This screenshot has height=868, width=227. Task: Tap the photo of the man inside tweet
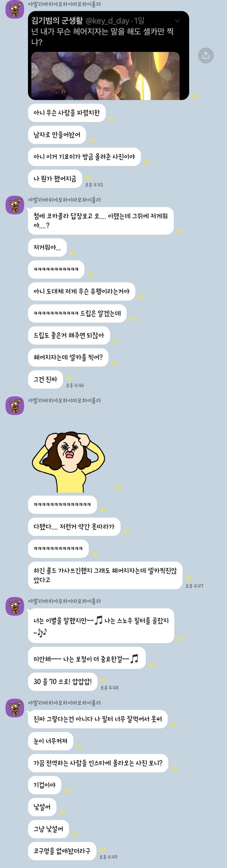click(105, 76)
